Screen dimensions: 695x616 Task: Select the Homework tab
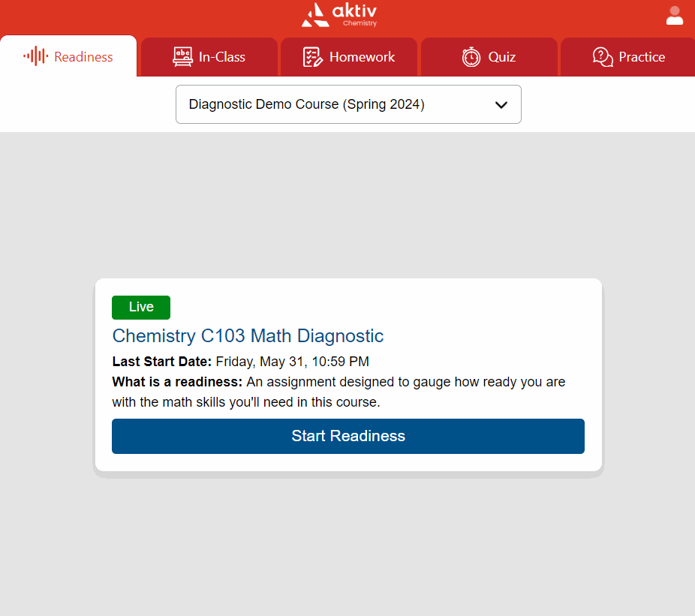(362, 57)
